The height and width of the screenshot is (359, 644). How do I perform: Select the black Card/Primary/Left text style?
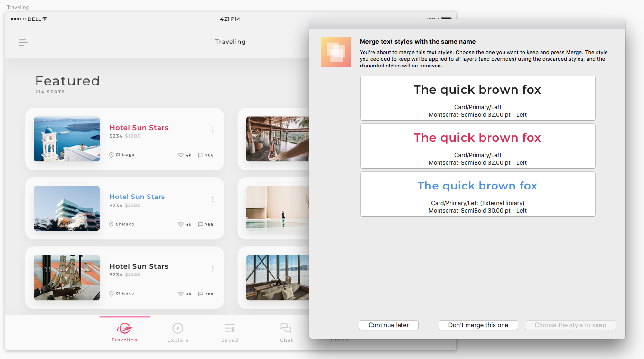[477, 98]
